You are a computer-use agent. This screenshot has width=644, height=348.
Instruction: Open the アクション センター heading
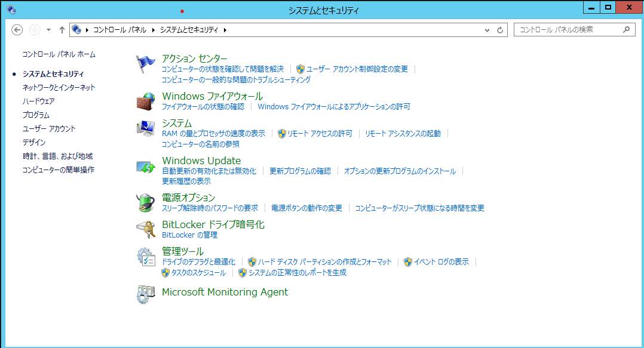coord(194,58)
